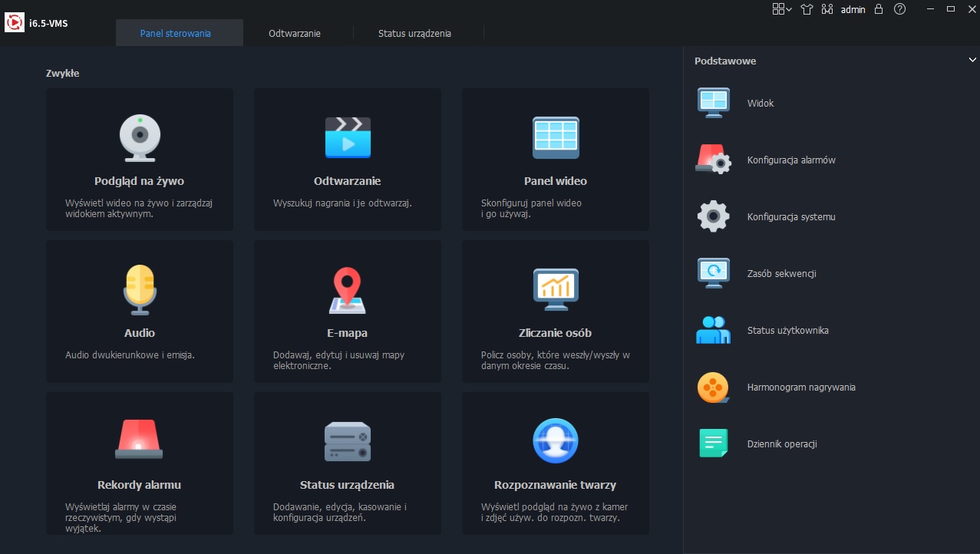Collapse the Podstawowe section chevron
Image resolution: width=980 pixels, height=554 pixels.
click(x=972, y=60)
